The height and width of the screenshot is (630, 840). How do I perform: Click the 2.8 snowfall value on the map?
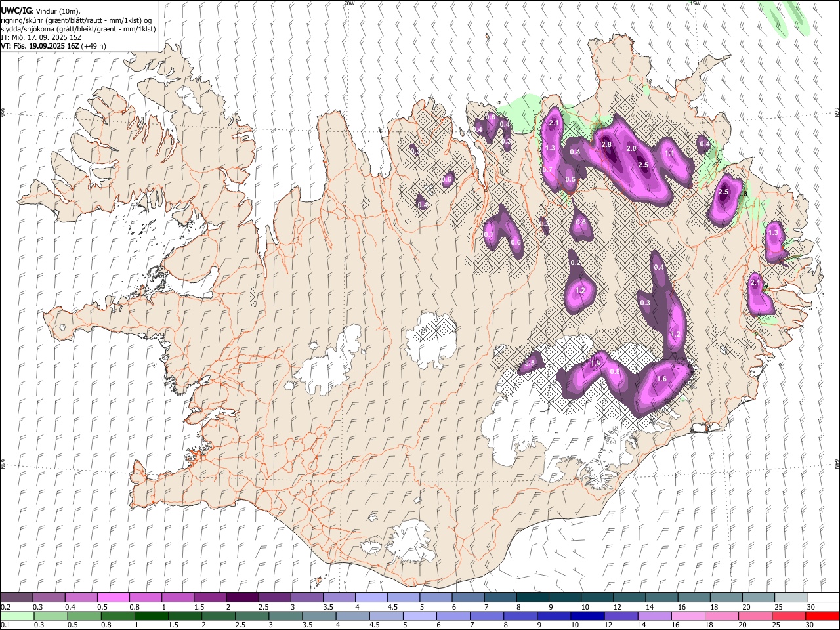coord(606,144)
